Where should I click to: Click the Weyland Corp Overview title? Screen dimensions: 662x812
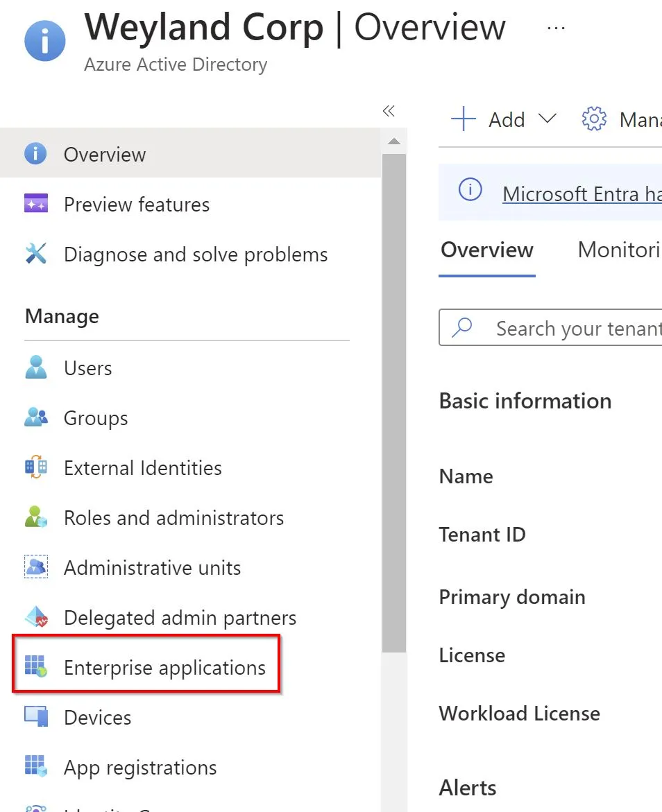295,28
